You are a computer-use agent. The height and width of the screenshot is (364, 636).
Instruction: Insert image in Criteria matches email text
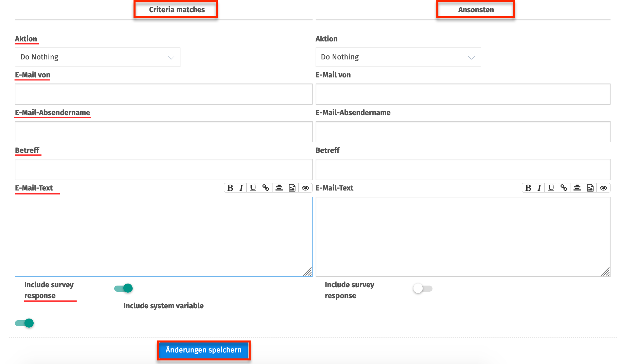coord(292,188)
